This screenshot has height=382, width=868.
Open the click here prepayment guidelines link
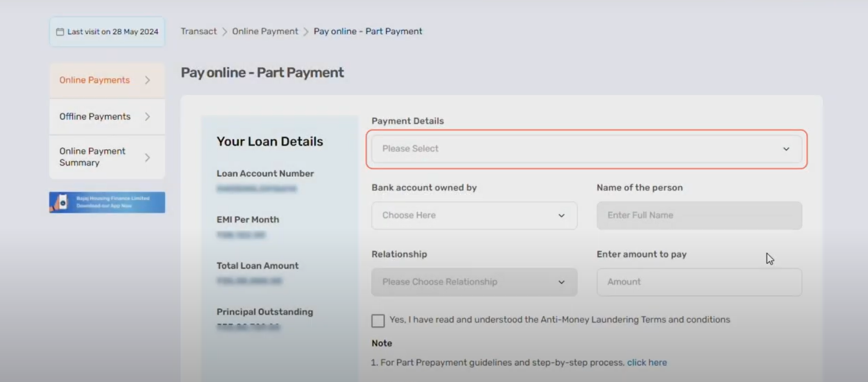647,363
